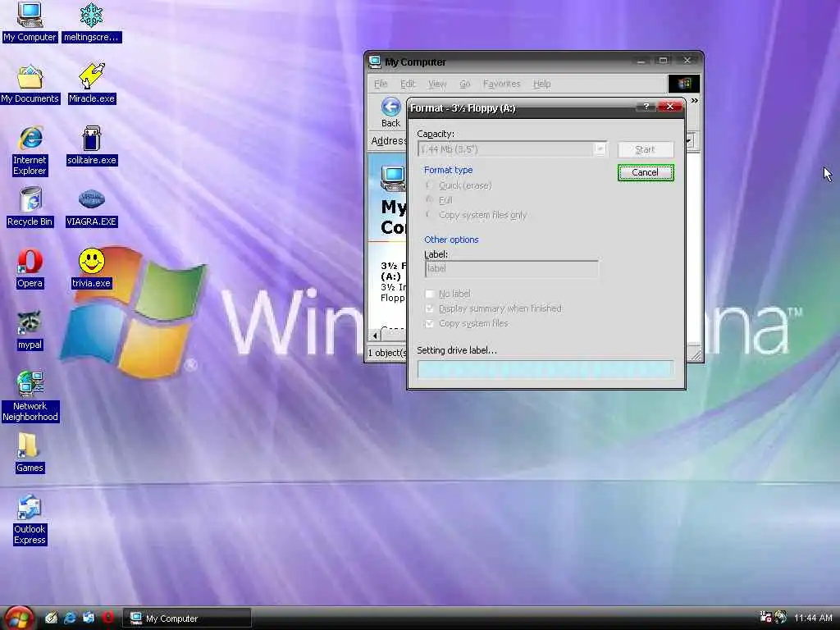This screenshot has width=840, height=630.
Task: Click the Help question mark in Format dialog
Action: [646, 107]
